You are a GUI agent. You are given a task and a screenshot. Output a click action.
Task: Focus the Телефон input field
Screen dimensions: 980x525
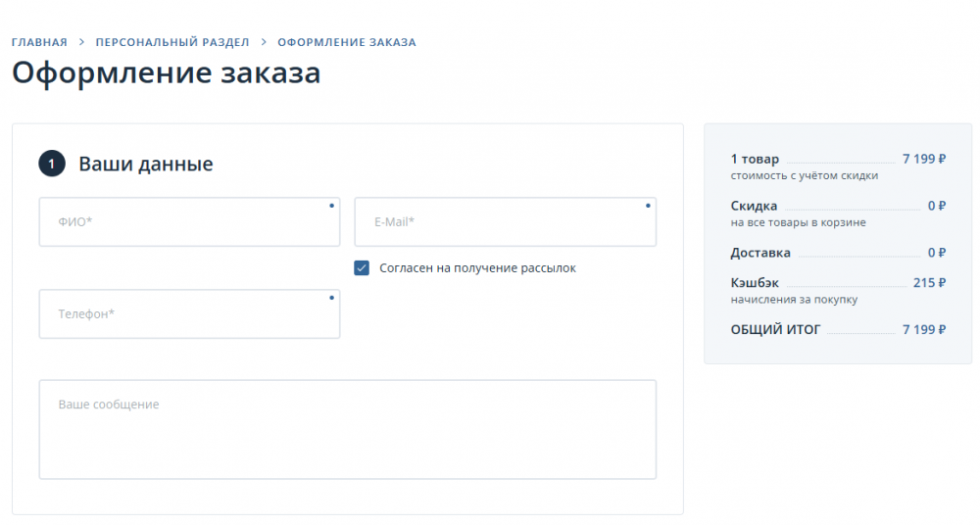coord(189,313)
